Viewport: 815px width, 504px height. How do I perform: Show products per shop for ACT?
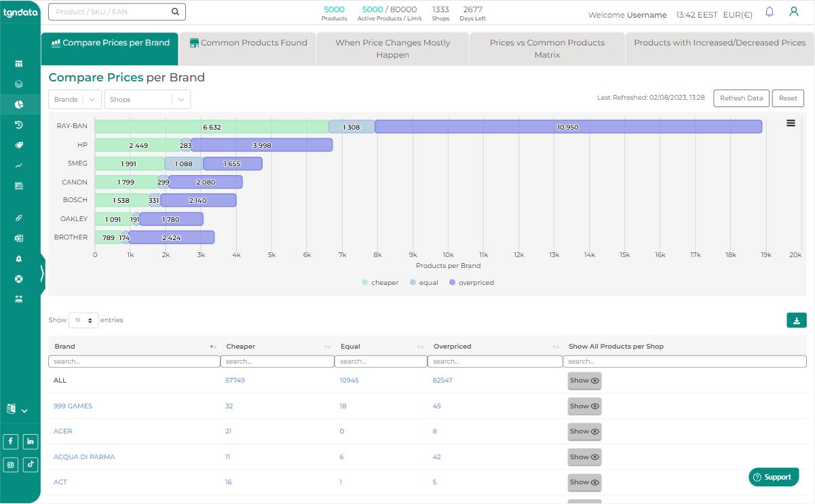[584, 482]
